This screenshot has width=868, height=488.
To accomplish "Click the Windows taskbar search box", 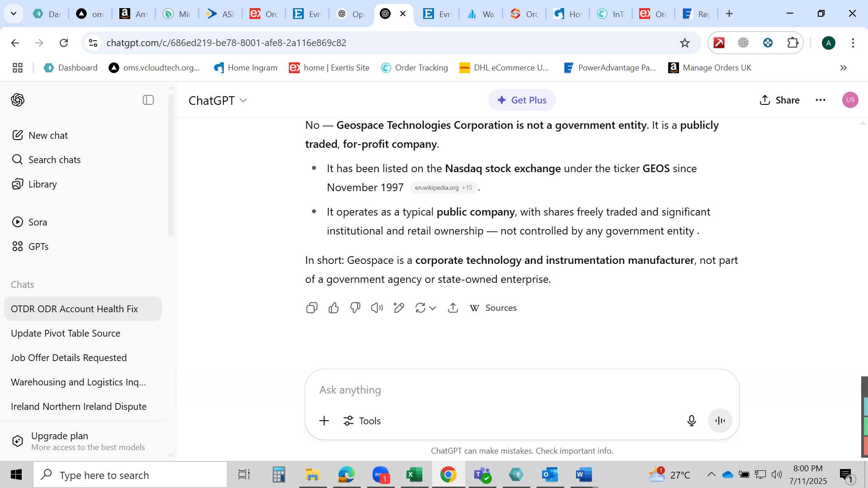I will pyautogui.click(x=130, y=475).
